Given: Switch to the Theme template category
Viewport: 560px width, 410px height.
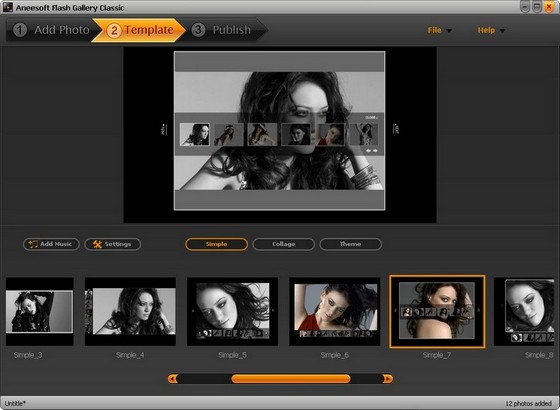Looking at the screenshot, I should click(350, 244).
